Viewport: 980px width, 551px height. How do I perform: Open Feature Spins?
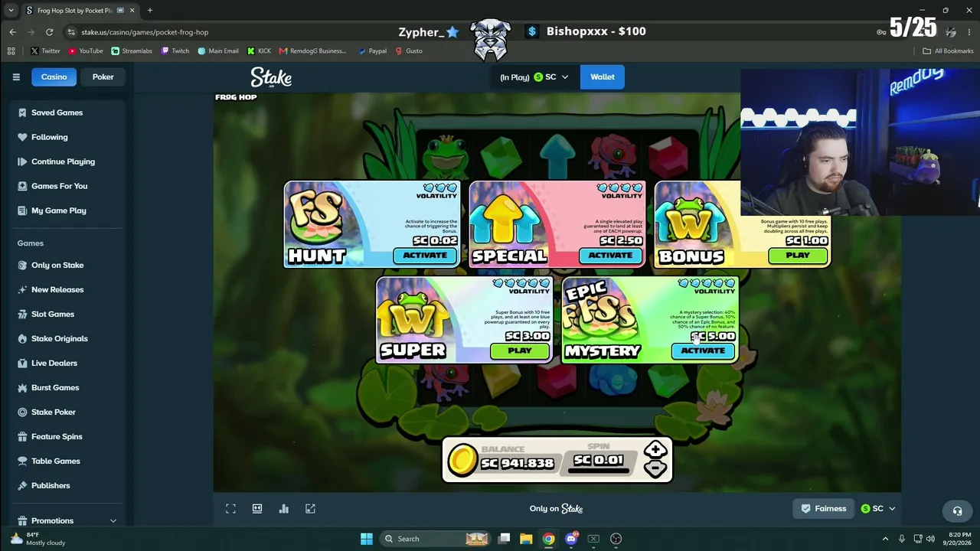pos(67,436)
